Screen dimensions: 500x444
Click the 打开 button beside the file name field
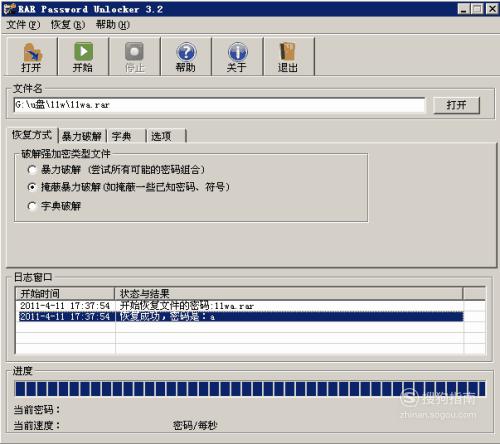coord(456,105)
